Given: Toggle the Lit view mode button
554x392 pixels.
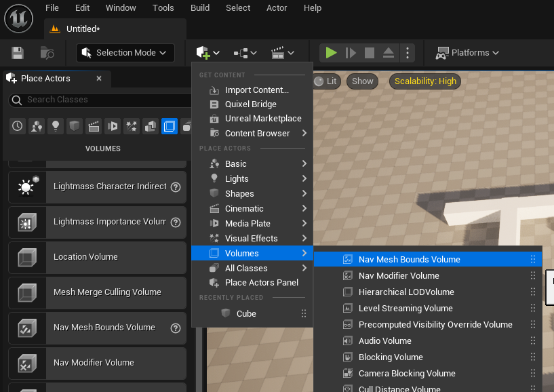Looking at the screenshot, I should (x=326, y=81).
